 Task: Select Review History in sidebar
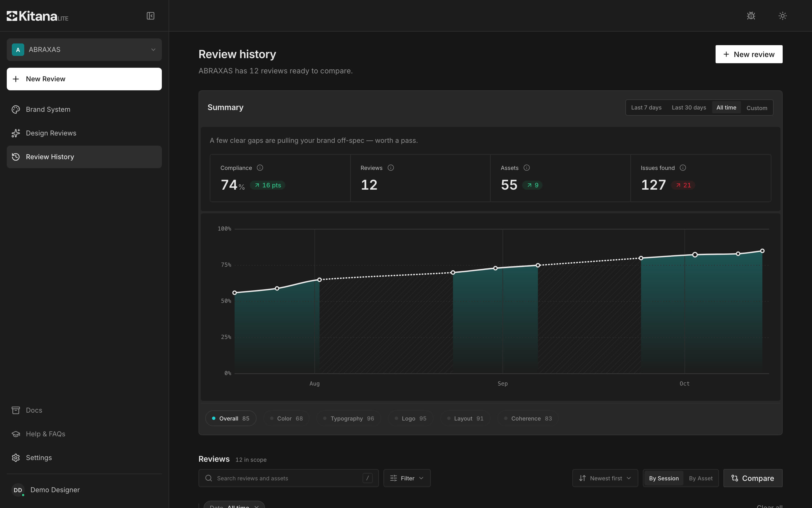click(84, 157)
